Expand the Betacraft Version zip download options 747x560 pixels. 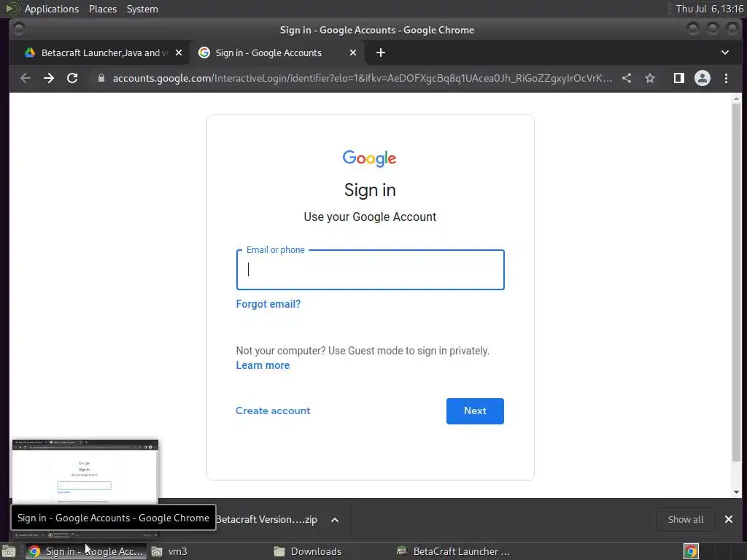tap(335, 519)
